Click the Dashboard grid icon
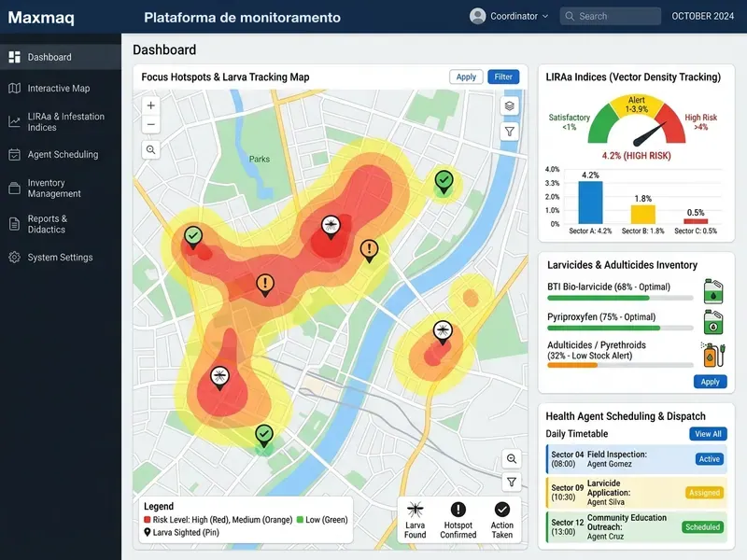747x560 pixels. [x=15, y=57]
